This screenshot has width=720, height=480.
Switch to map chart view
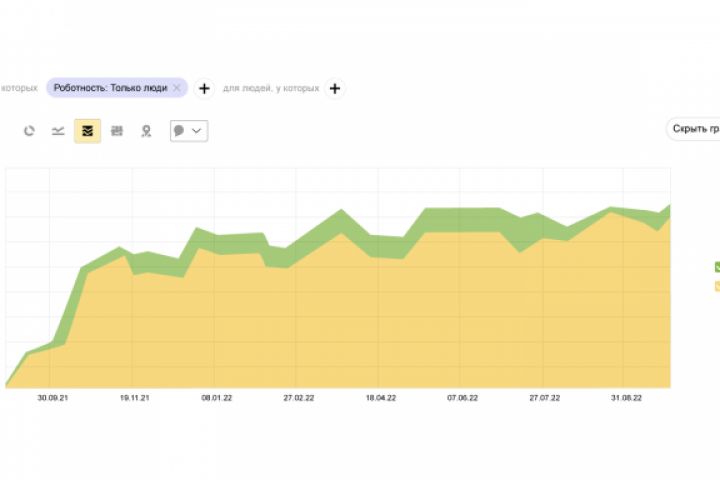146,131
